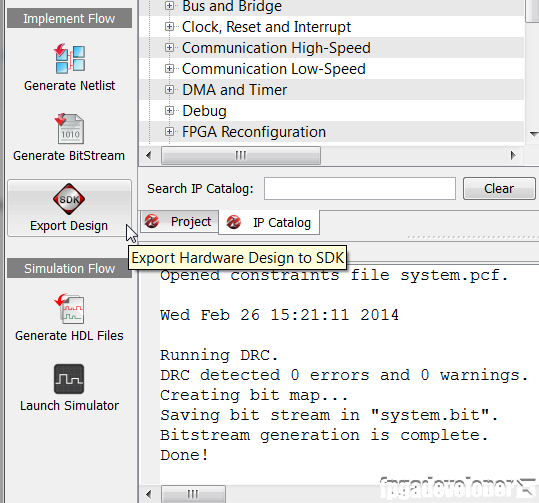Expand the Debug category
The width and height of the screenshot is (539, 503).
tap(169, 110)
